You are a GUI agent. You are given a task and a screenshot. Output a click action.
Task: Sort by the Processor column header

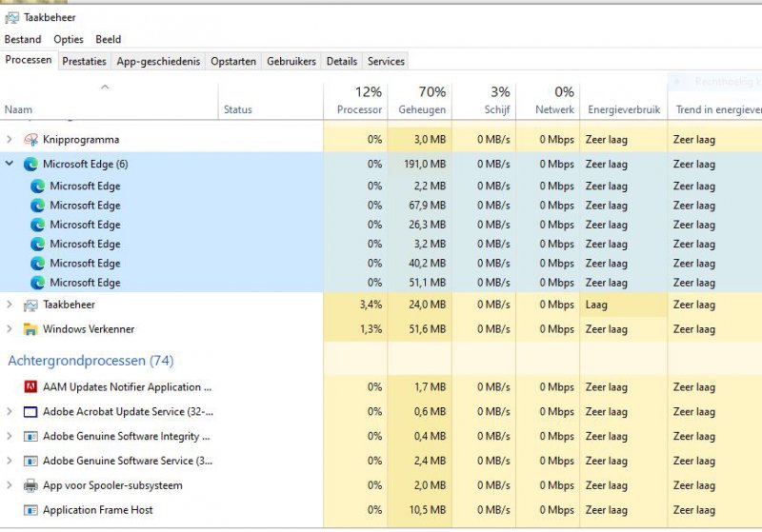pyautogui.click(x=358, y=101)
